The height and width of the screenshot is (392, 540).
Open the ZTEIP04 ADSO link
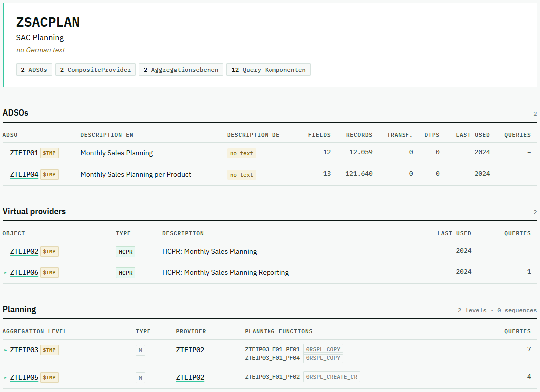[24, 174]
